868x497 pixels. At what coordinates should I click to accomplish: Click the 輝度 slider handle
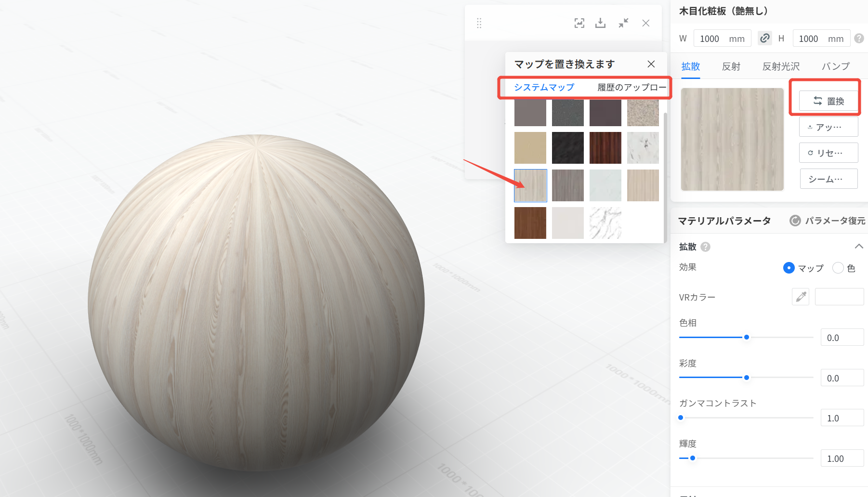click(x=693, y=458)
